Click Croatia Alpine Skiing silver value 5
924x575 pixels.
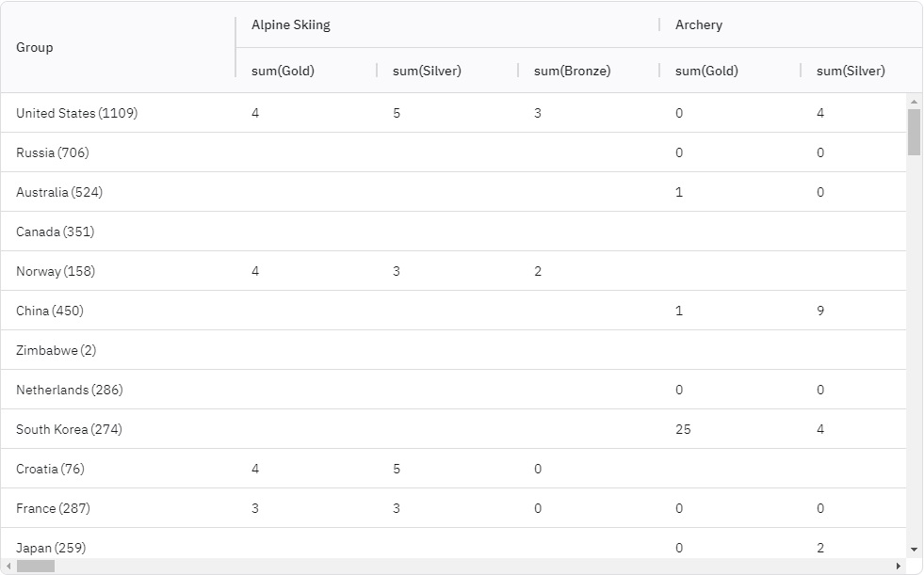pos(397,469)
